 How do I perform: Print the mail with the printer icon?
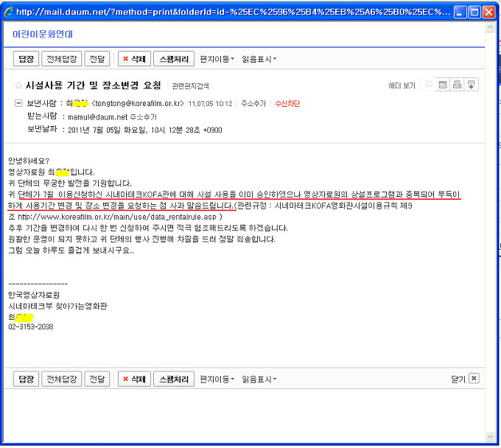coord(457,85)
